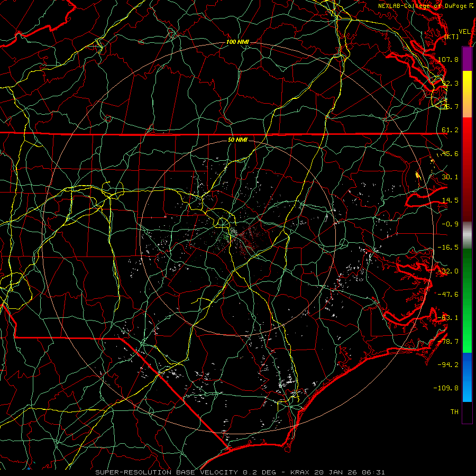476x476 pixels.
Task: Pick the green segment of the color bar
Action: click(x=467, y=300)
